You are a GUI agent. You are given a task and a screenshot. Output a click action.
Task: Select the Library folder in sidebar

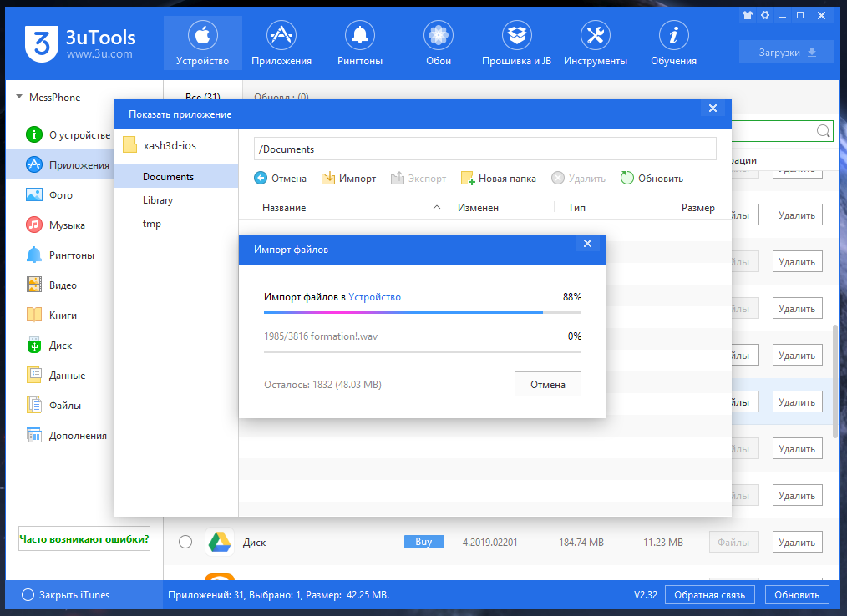158,200
